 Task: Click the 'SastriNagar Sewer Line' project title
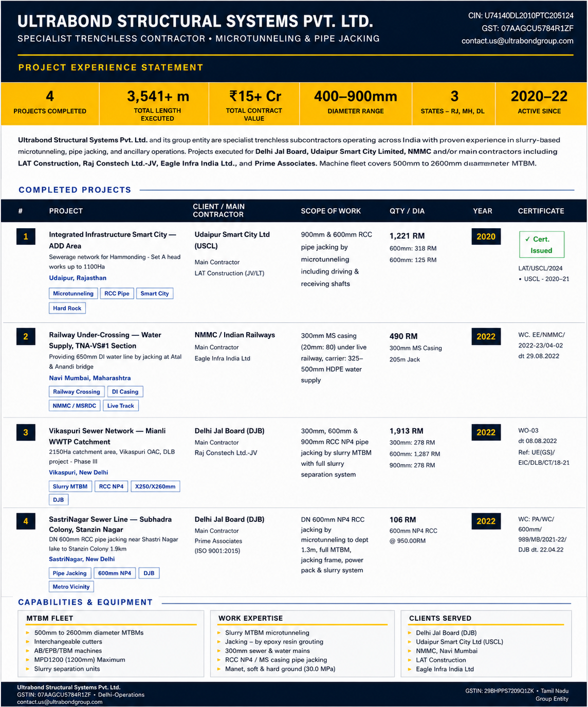[x=110, y=524]
